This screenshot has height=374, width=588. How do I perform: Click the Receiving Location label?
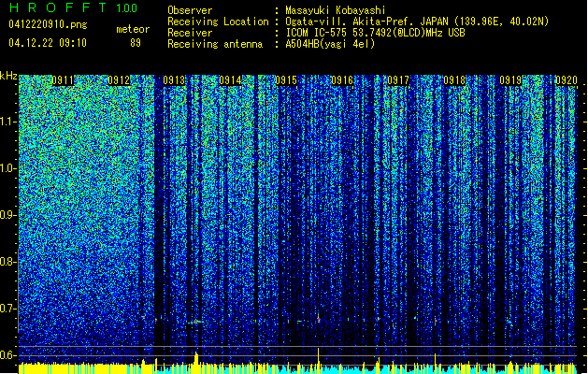point(218,22)
